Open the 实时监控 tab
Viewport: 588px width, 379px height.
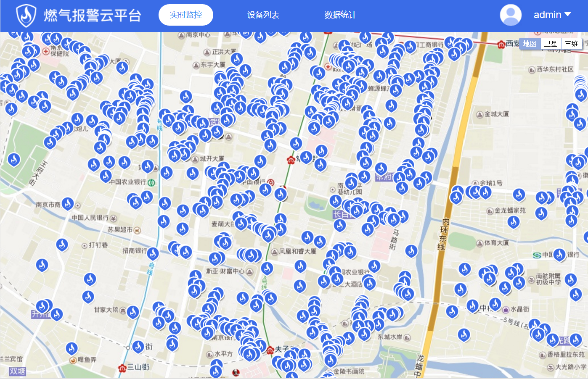coord(185,15)
